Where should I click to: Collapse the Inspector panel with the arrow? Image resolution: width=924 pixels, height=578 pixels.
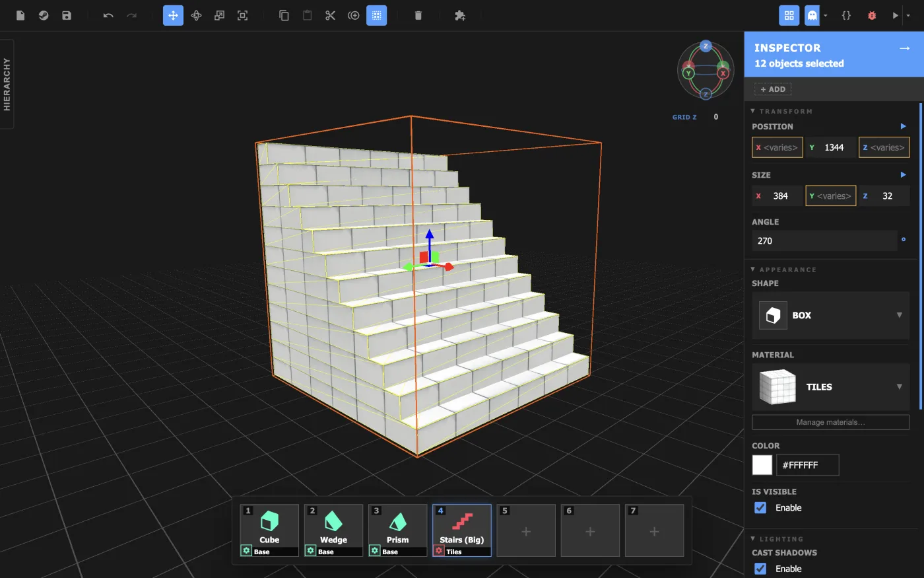(x=904, y=48)
